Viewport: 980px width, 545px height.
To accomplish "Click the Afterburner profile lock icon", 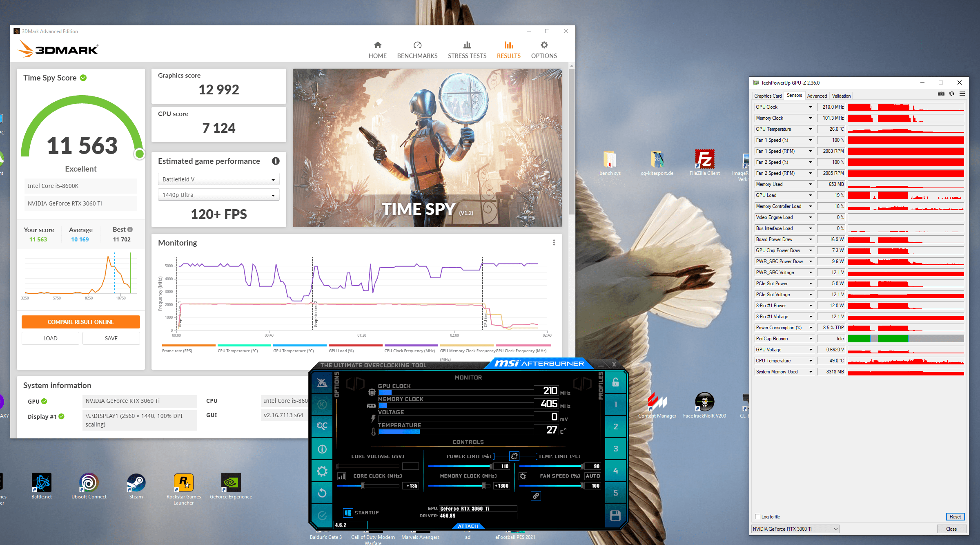I will pos(615,382).
